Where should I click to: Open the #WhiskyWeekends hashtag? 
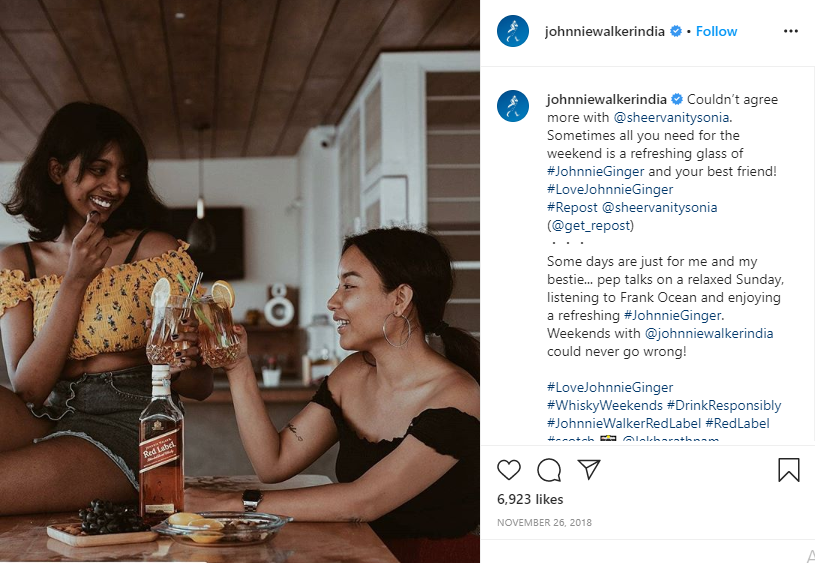pyautogui.click(x=604, y=405)
